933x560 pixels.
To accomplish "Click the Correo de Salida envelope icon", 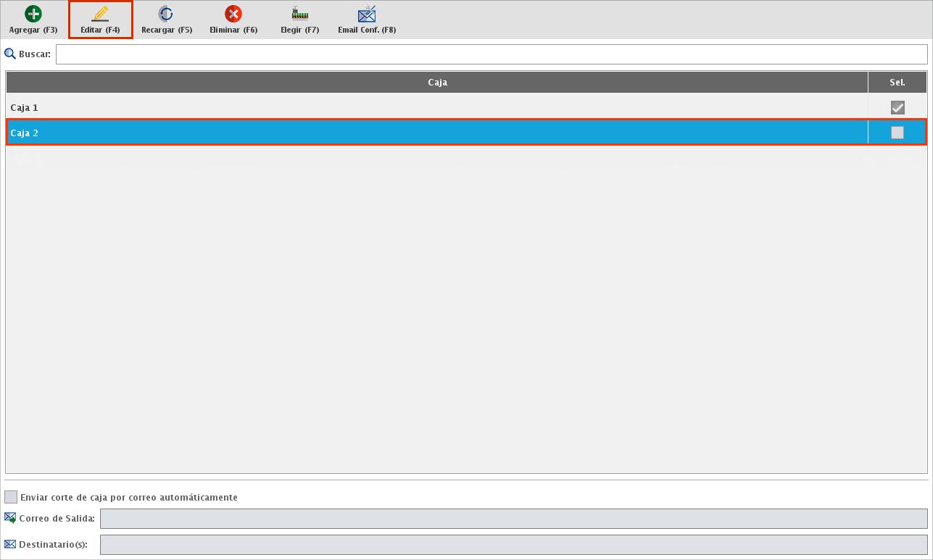I will [x=10, y=518].
